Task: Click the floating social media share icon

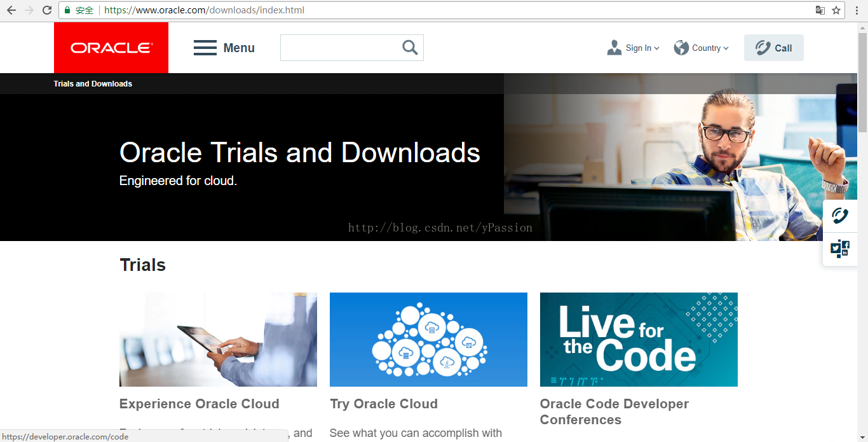Action: click(840, 249)
